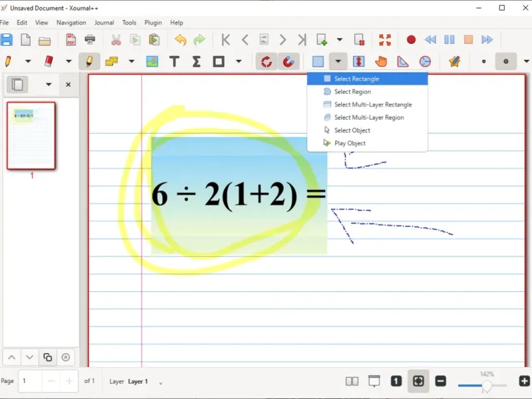Viewport: 532px width, 399px height.
Task: Open the Journal menu
Action: (104, 23)
